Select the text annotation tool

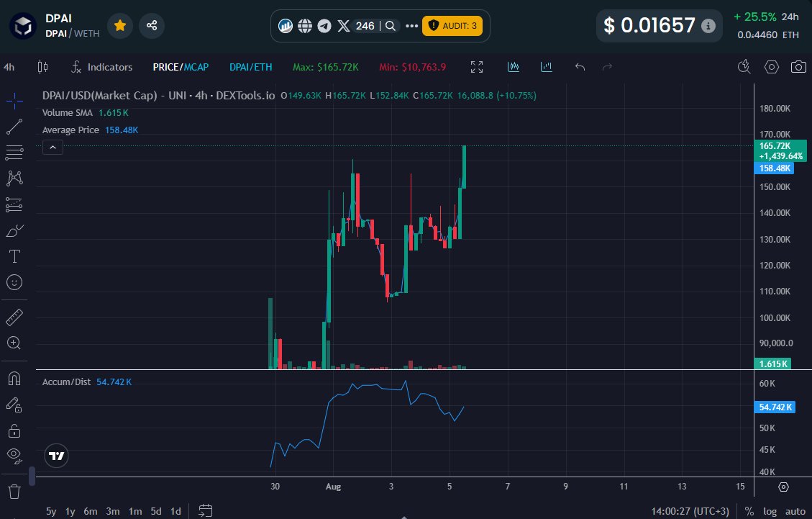coord(14,257)
